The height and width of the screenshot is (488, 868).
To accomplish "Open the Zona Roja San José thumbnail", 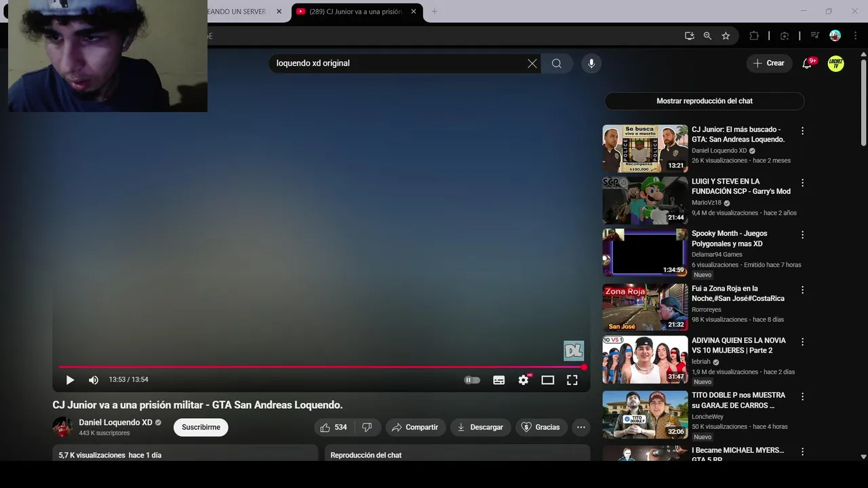I will point(645,307).
